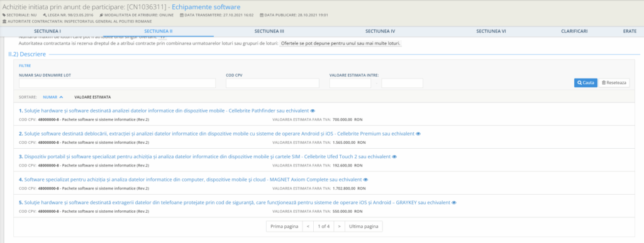Viewport: 644px width, 243px height.
Task: Go to previous page with < button
Action: [308, 227]
